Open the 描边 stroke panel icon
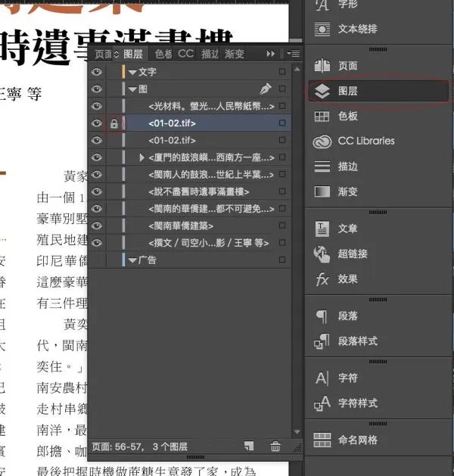 click(x=322, y=166)
